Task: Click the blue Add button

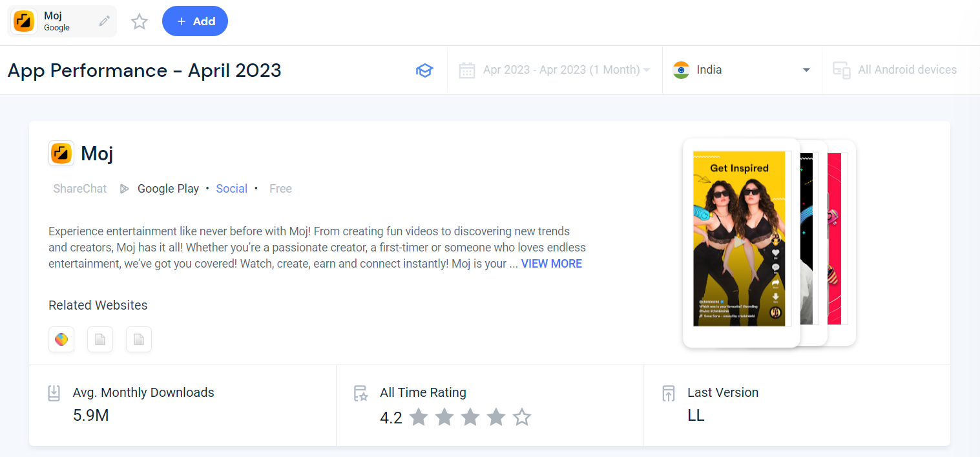Action: point(195,21)
